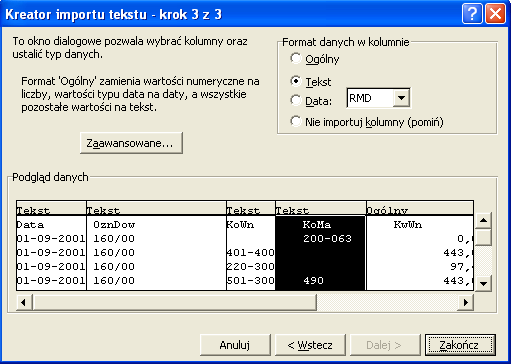Viewport: 511px width, 364px height.
Task: Close the Kreator importu tekstu dialog
Action: (x=495, y=14)
